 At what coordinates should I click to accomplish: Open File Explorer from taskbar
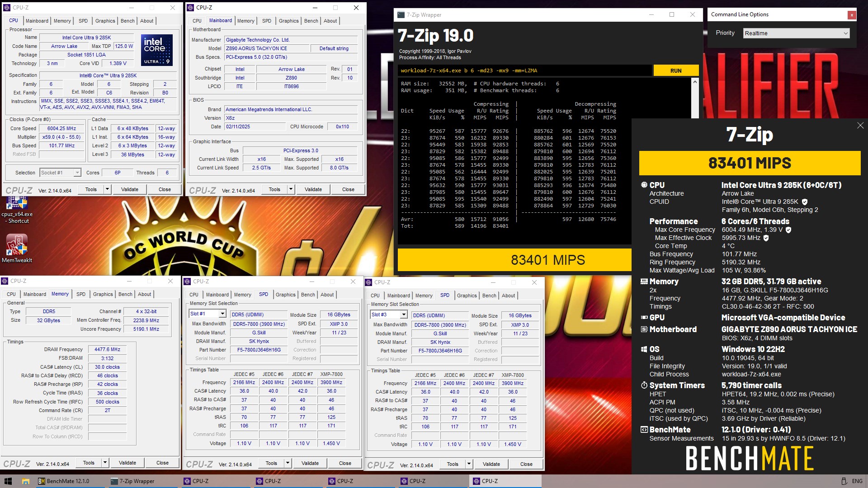(26, 481)
